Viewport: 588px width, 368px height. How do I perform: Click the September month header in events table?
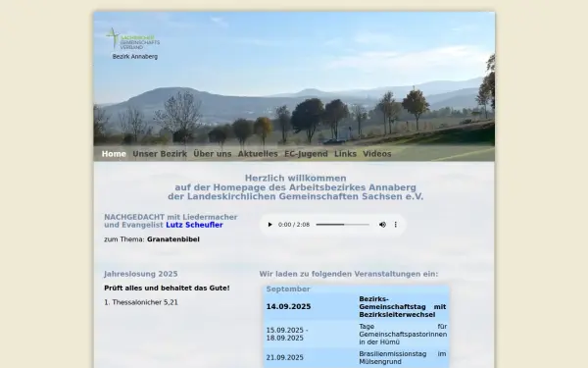(288, 289)
